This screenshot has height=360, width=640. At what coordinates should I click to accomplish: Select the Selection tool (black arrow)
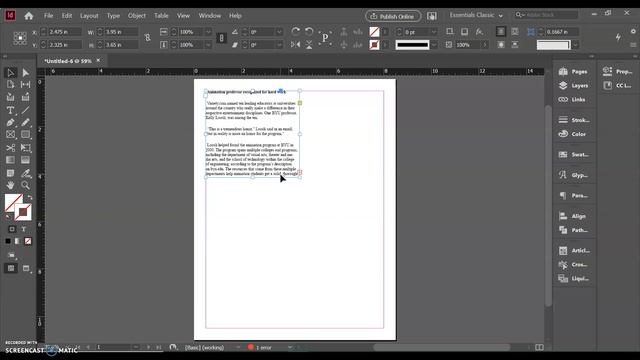[11, 73]
